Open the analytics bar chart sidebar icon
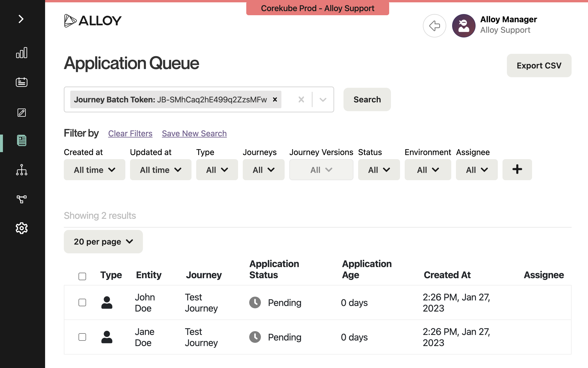Image resolution: width=588 pixels, height=368 pixels. coord(22,53)
